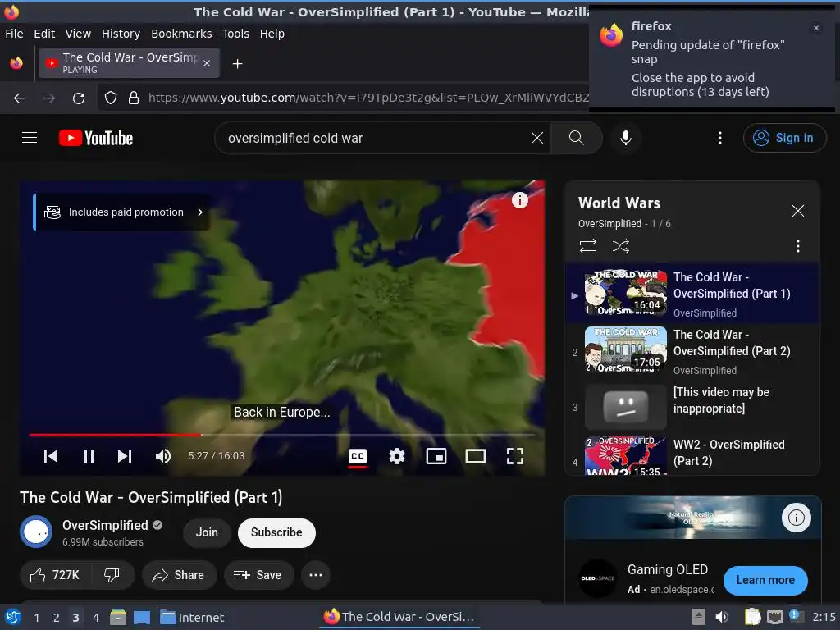Start voice search with microphone

(x=625, y=138)
